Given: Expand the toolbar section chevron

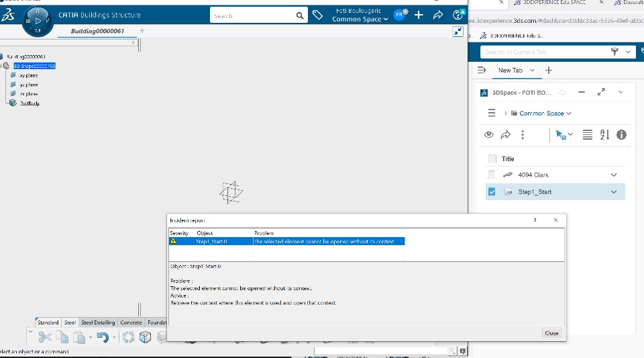Looking at the screenshot, I should pyautogui.click(x=30, y=331).
